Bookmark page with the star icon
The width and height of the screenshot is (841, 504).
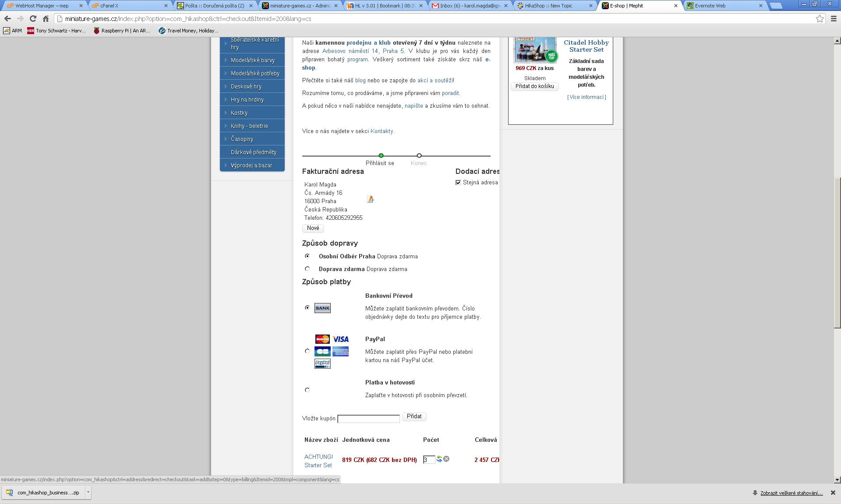tap(820, 19)
